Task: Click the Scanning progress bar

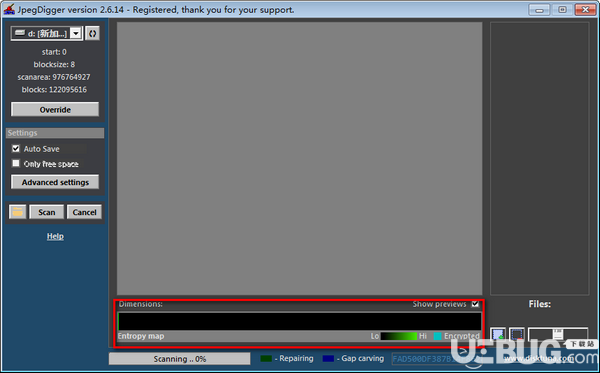Action: point(179,359)
